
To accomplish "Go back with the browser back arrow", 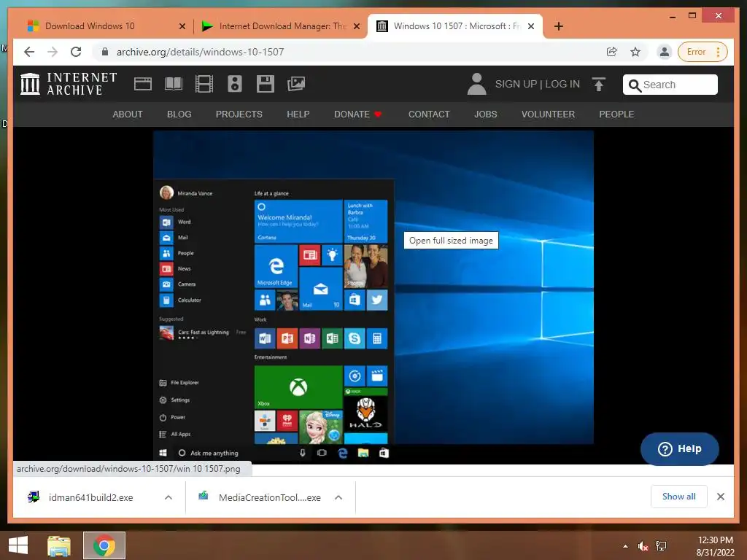I will pyautogui.click(x=29, y=52).
